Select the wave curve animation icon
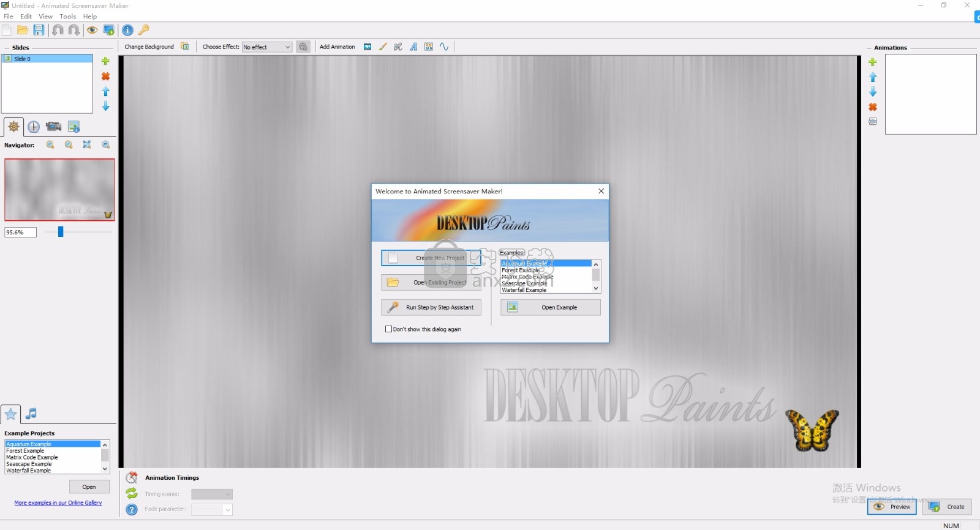980x530 pixels. pos(444,47)
